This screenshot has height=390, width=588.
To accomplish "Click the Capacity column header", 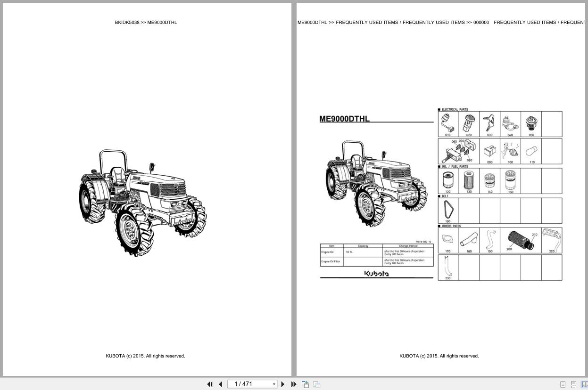I will (x=363, y=246).
